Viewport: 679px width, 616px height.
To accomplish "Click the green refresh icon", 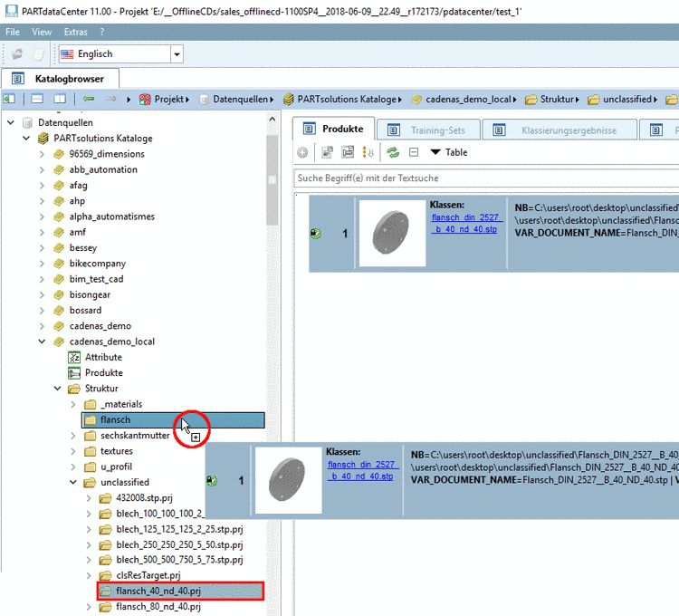I will click(x=393, y=152).
